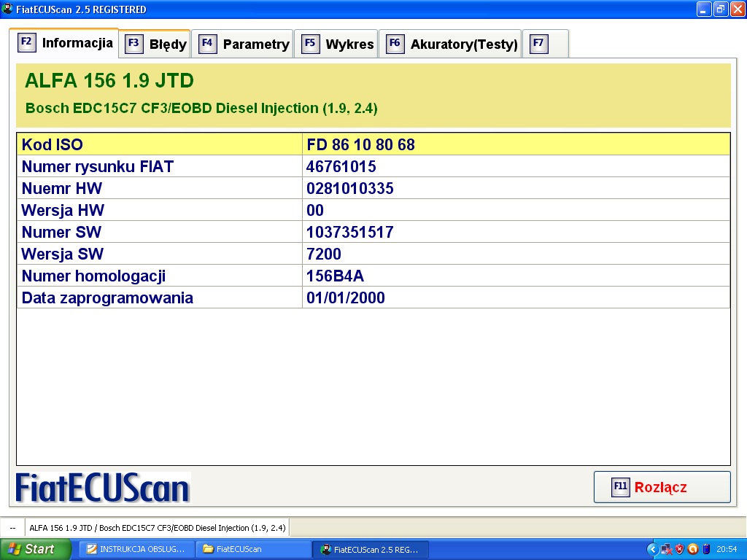Click software number 1037351517
Viewport: 747px width, 560px height.
pyautogui.click(x=350, y=232)
